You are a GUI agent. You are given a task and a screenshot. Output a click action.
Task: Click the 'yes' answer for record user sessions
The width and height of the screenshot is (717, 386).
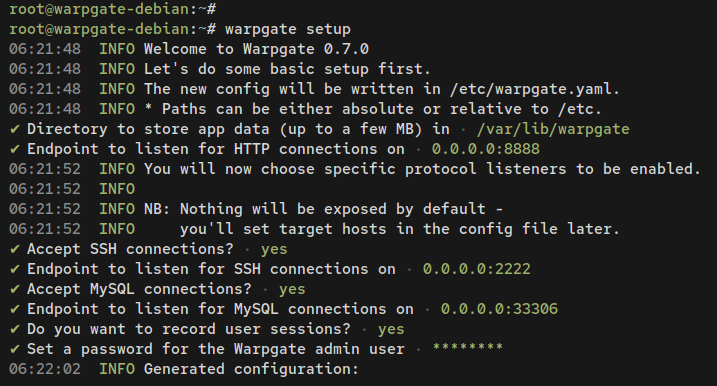point(391,329)
